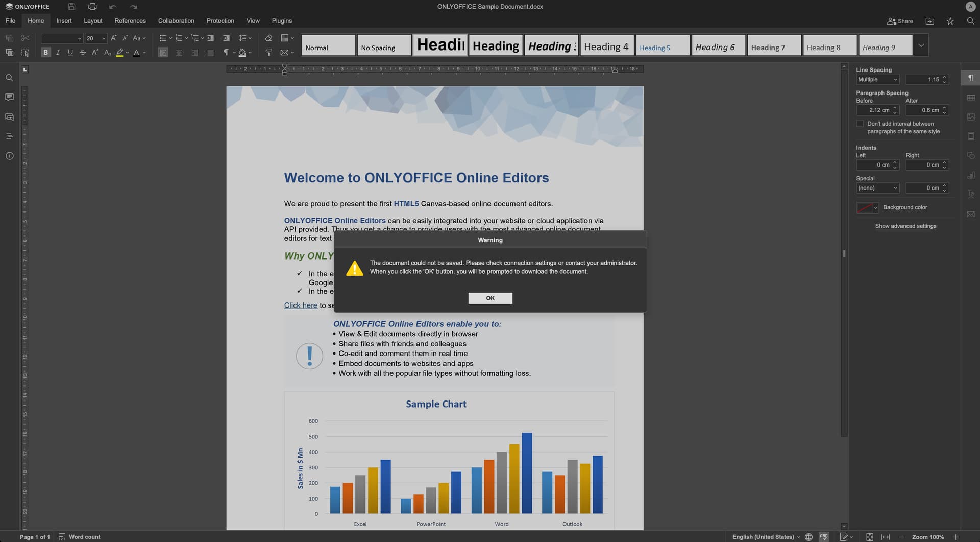Screen dimensions: 980x542
Task: Click the Copy style paint roller icon
Action: 268,52
